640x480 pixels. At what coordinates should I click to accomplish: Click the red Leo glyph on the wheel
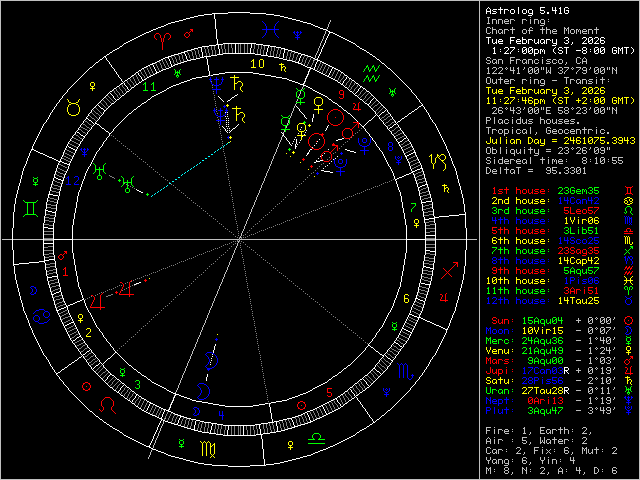105,402
